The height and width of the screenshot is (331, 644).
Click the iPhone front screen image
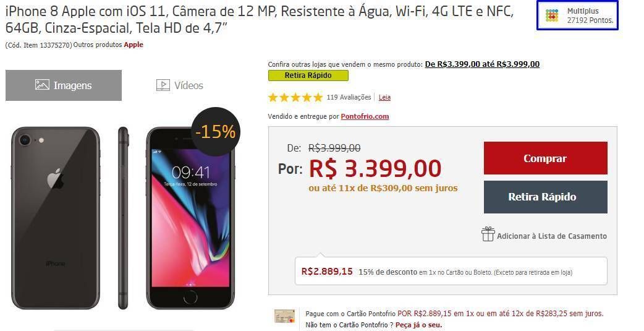tap(190, 218)
